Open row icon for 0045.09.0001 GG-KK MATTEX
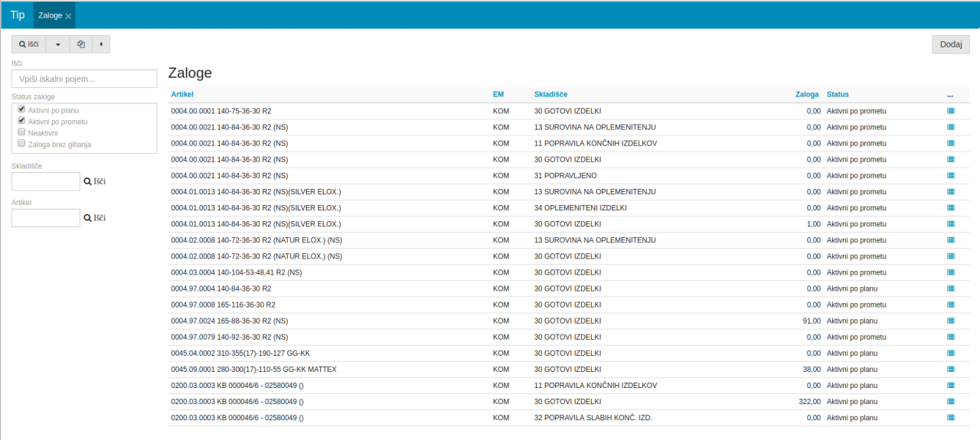This screenshot has width=980, height=440. pyautogui.click(x=950, y=369)
